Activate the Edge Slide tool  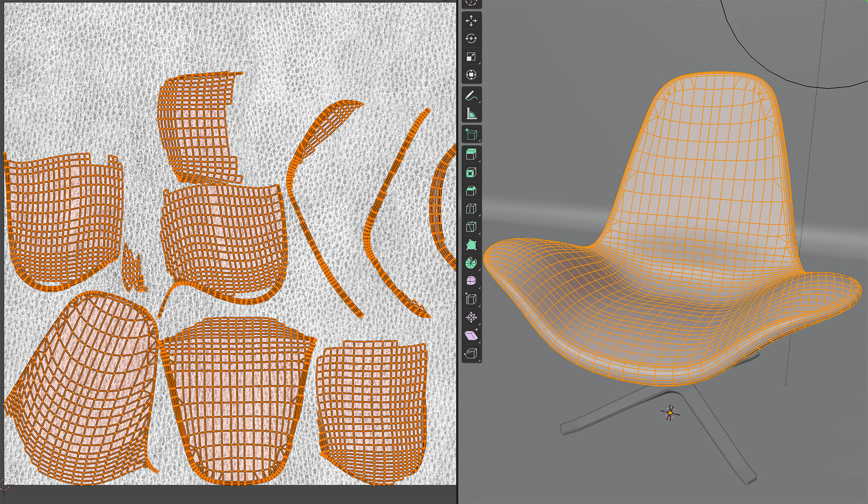[x=471, y=299]
